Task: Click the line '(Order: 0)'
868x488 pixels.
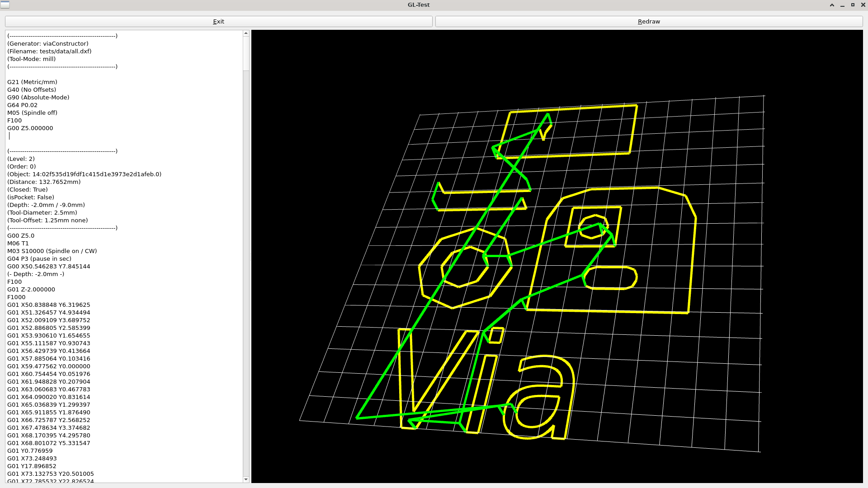Action: point(22,167)
